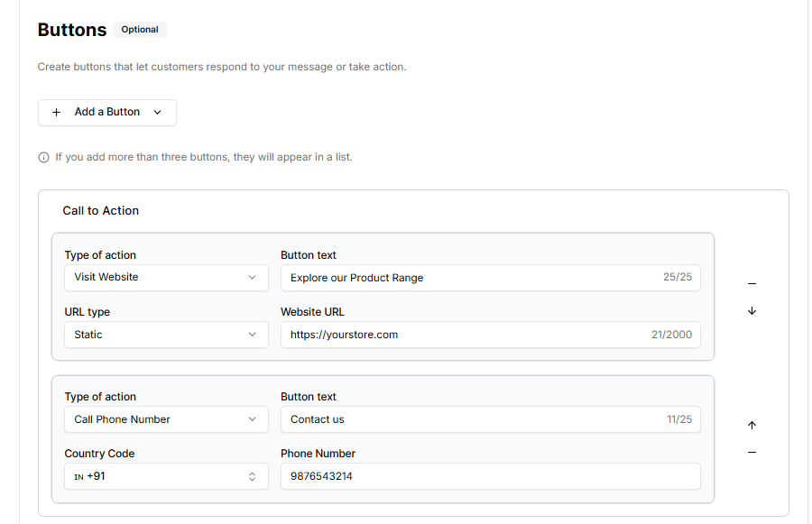
Task: Move Call Phone Number button up
Action: pyautogui.click(x=752, y=425)
